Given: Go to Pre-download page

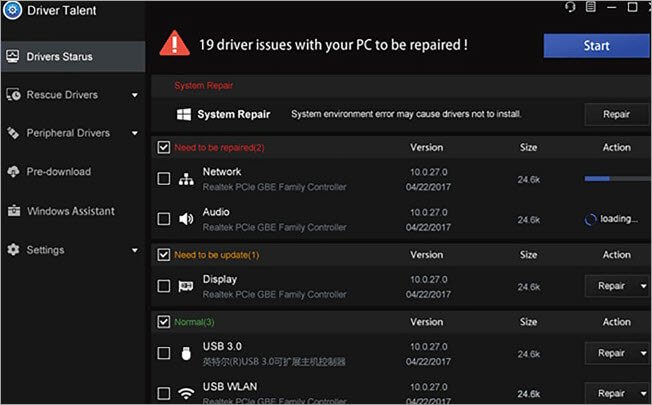Looking at the screenshot, I should pyautogui.click(x=73, y=171).
